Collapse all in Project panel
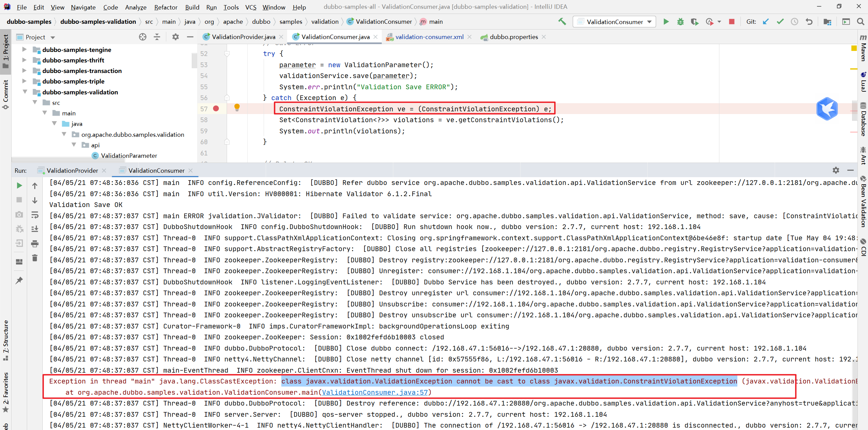 [157, 37]
